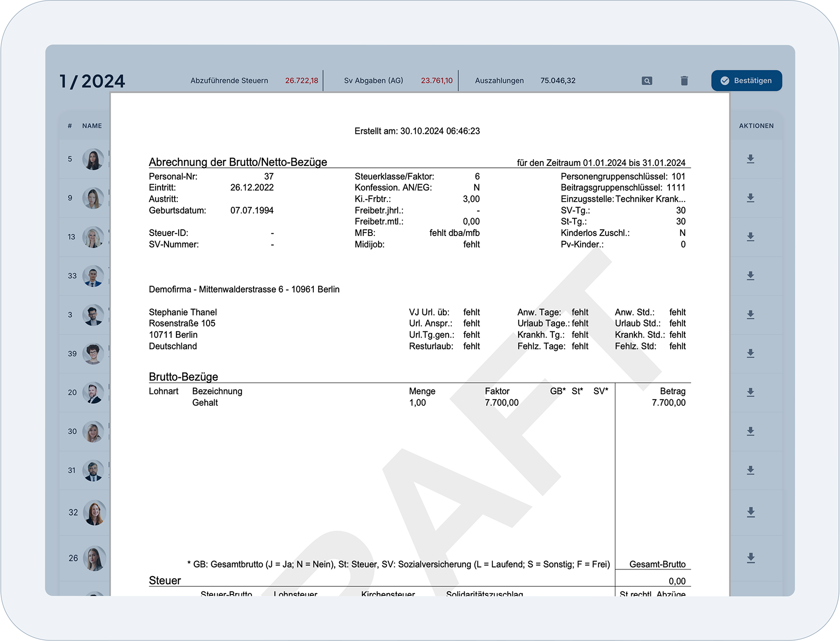Select avatar of employee number 3

93,315
